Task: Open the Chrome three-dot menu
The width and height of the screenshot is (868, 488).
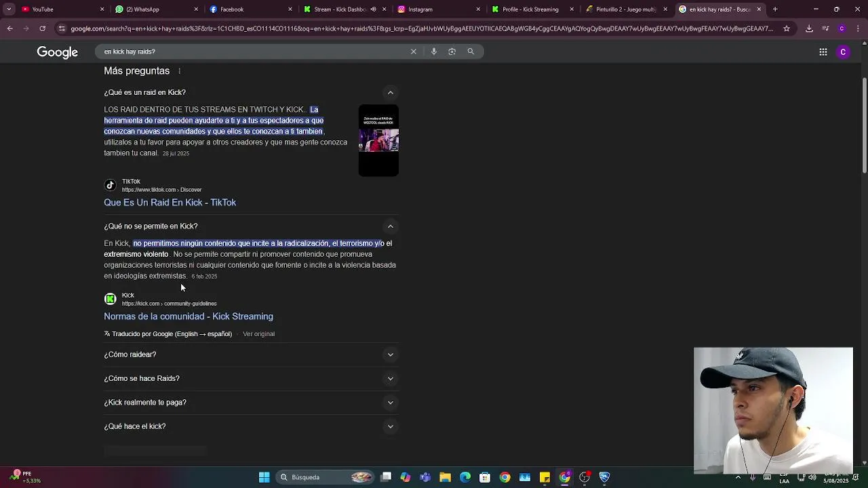Action: (x=858, y=28)
